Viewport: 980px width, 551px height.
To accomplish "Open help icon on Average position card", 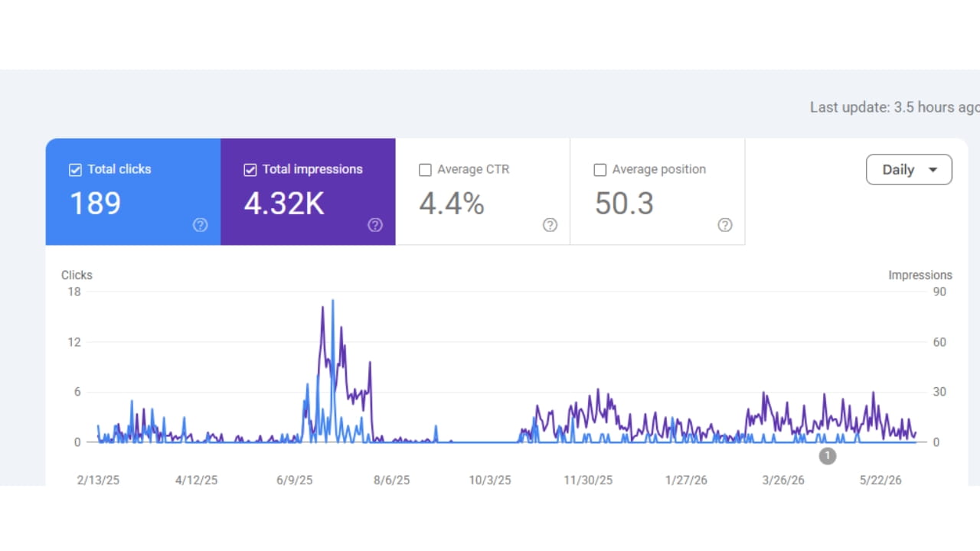I will 725,225.
